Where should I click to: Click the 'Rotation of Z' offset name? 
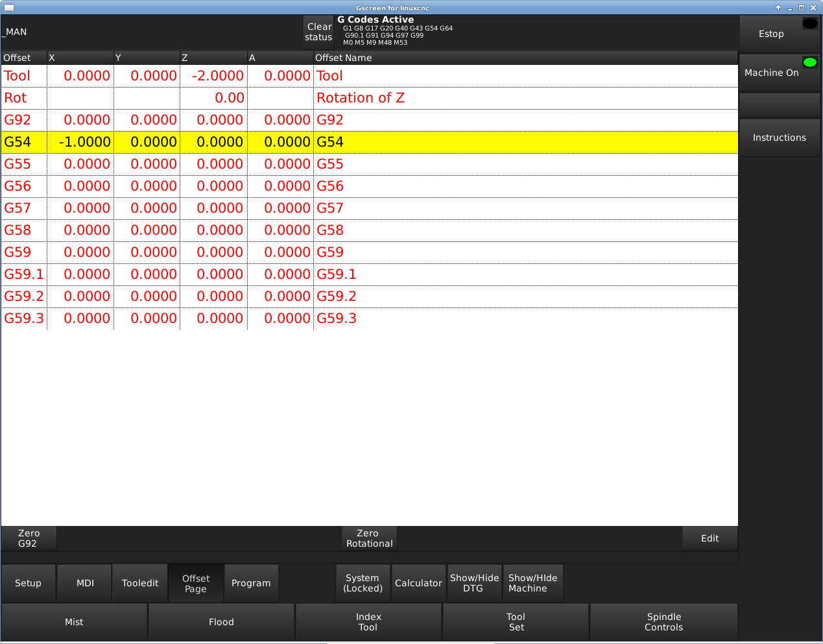click(x=361, y=98)
